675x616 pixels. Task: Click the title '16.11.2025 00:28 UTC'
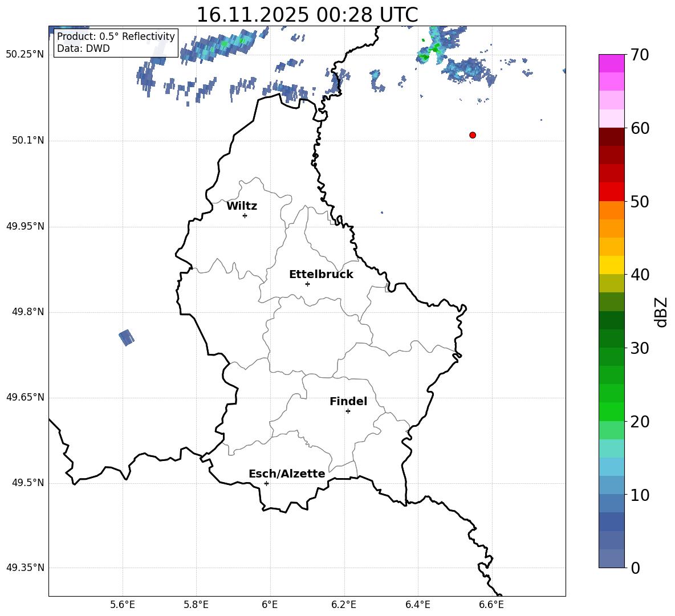tap(307, 15)
